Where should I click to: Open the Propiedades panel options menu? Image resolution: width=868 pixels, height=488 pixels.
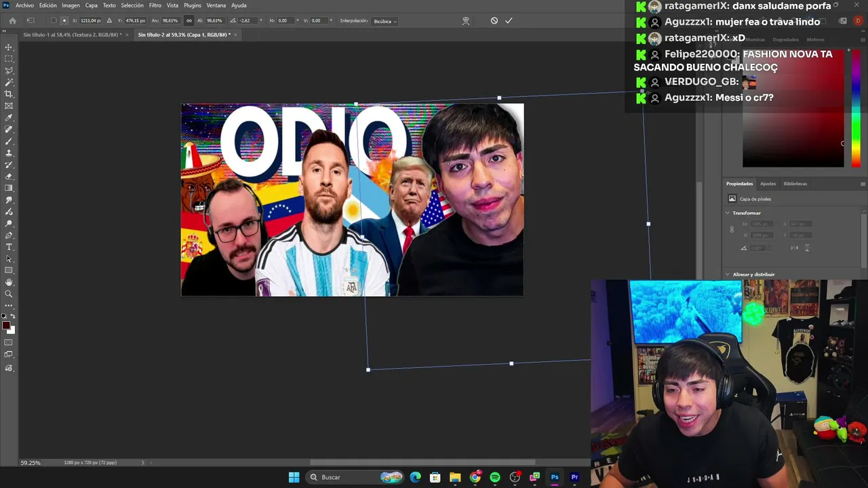tap(863, 184)
